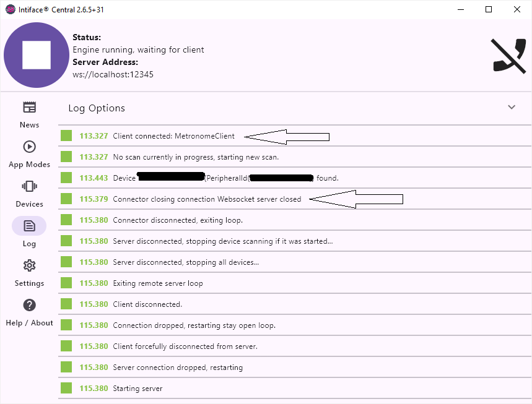Click the green level square beside 'Client connected: MetronomeClient'
Screen dimensions: 532x404
tap(66, 135)
